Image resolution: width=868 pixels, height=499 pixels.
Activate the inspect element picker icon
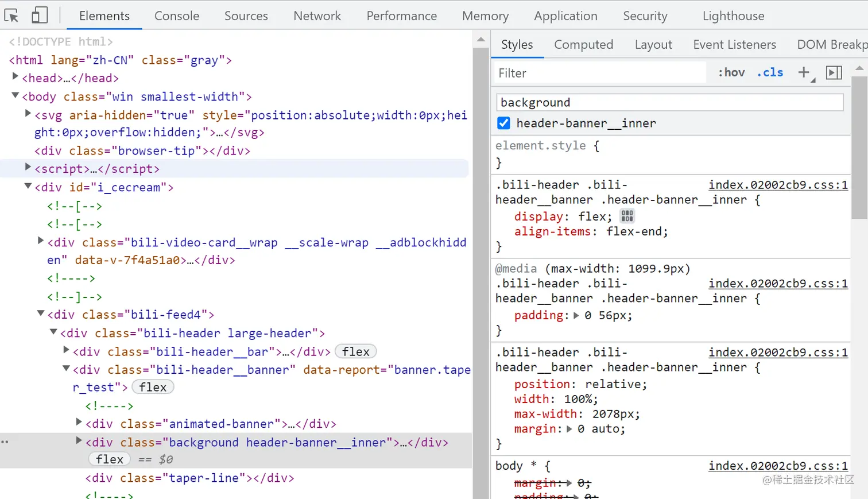[11, 16]
